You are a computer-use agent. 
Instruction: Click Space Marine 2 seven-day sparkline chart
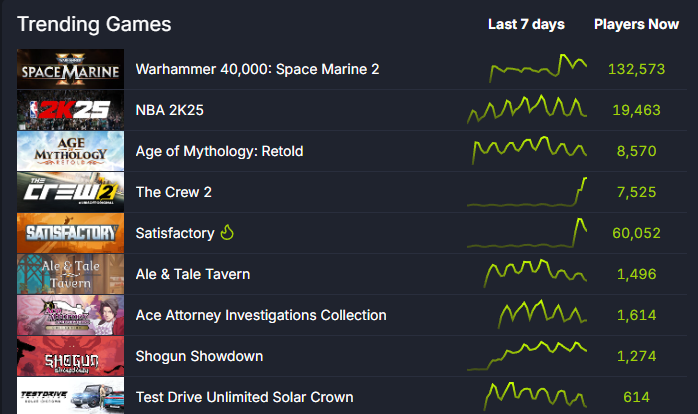pos(538,68)
